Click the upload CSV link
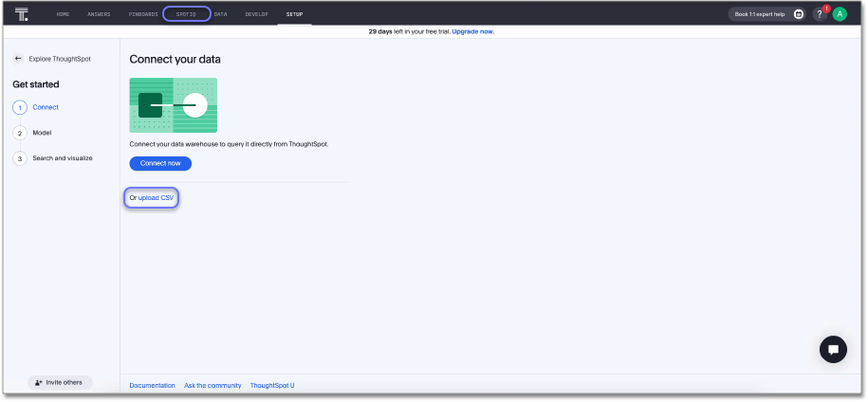This screenshot has width=868, height=402. tap(156, 198)
